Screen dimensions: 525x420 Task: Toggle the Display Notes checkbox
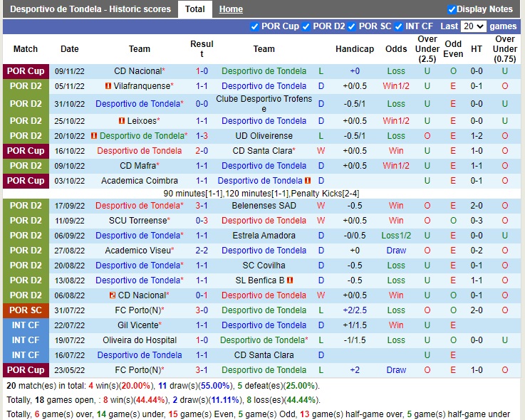(452, 9)
